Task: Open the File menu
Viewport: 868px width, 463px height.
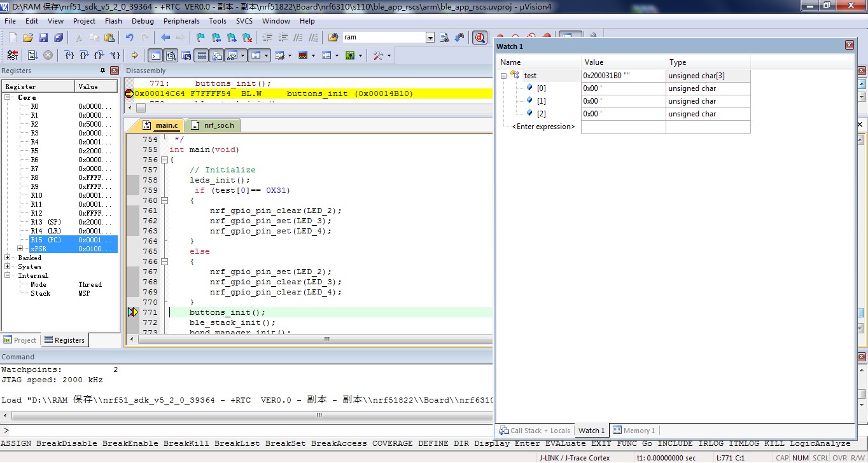Action: [x=10, y=21]
